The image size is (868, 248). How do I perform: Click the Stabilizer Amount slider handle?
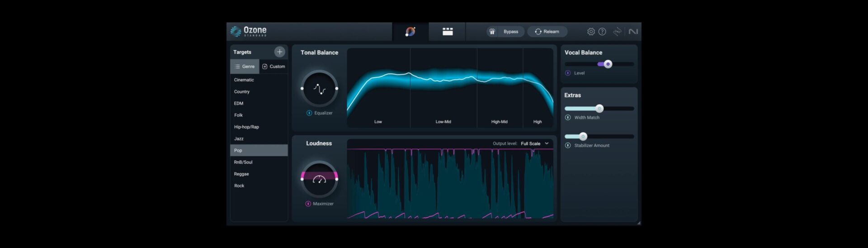click(583, 136)
